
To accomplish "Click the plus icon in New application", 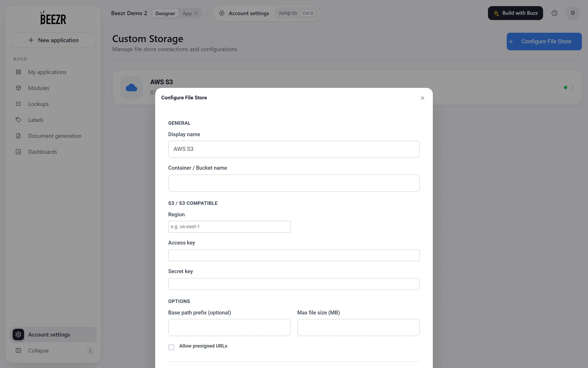I will coord(31,40).
